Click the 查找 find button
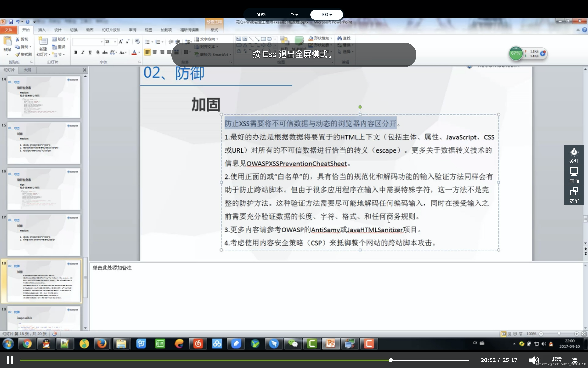The height and width of the screenshot is (368, 588). pos(344,38)
